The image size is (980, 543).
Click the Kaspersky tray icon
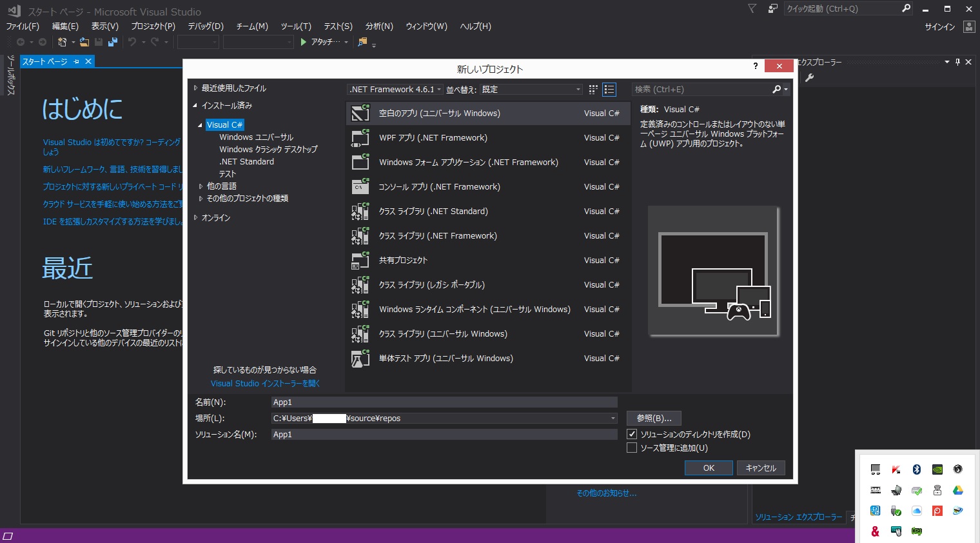(x=896, y=469)
